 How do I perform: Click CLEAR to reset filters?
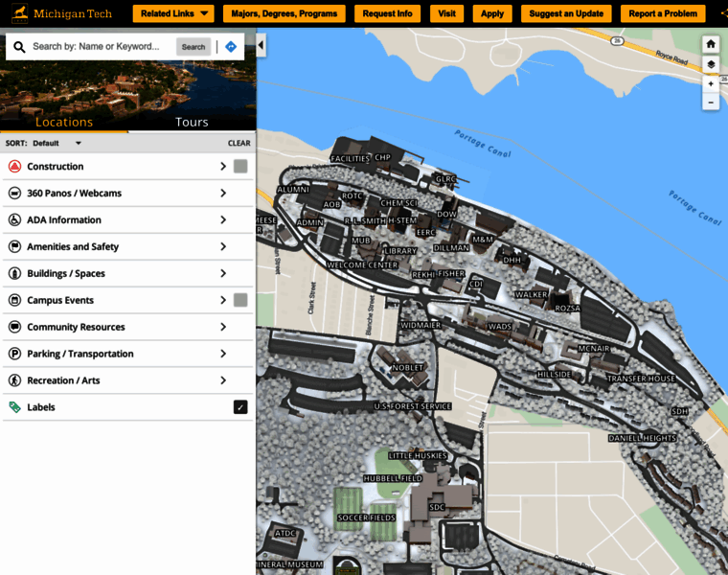pos(239,143)
